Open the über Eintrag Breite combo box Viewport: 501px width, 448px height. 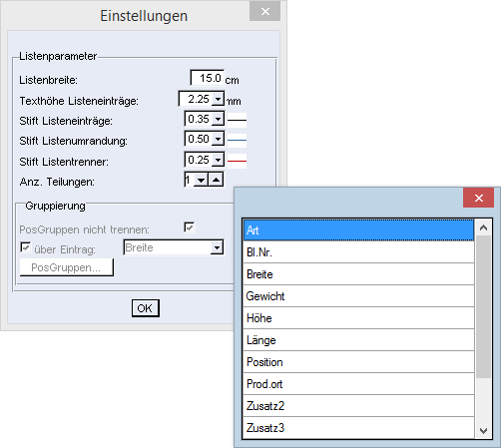click(x=174, y=247)
